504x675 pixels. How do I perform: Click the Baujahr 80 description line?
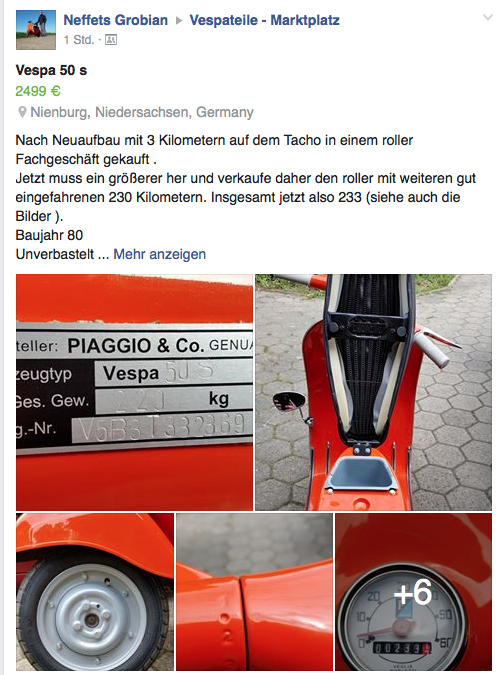pyautogui.click(x=49, y=235)
